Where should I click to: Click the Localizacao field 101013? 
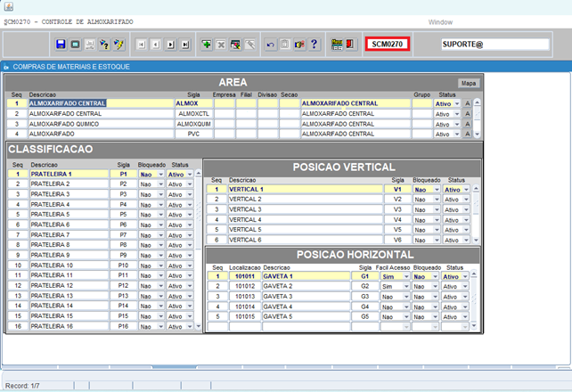[245, 297]
